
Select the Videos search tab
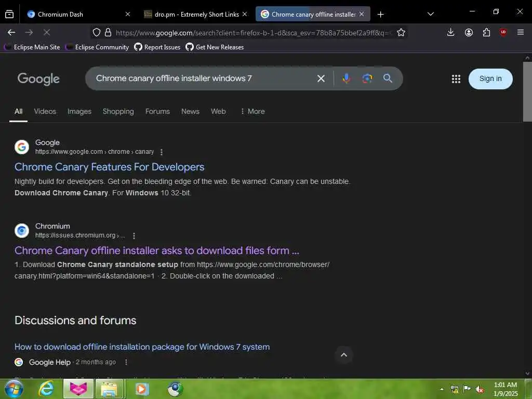(x=45, y=111)
